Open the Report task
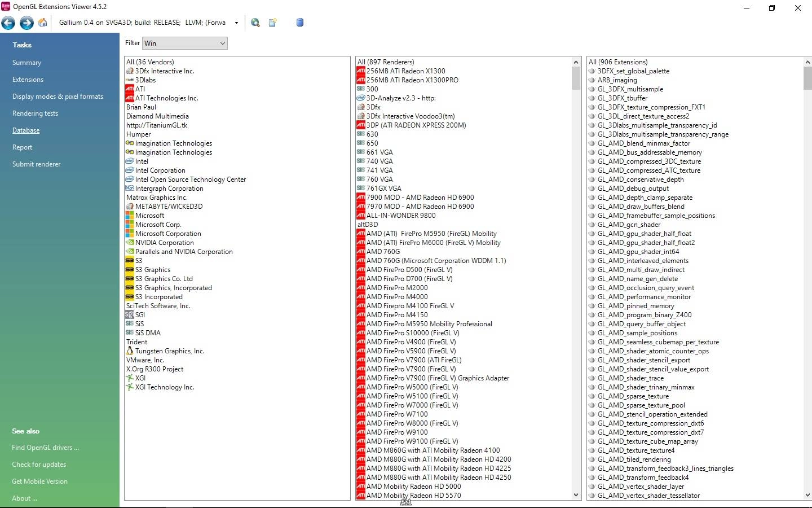The width and height of the screenshot is (812, 508). 22,147
